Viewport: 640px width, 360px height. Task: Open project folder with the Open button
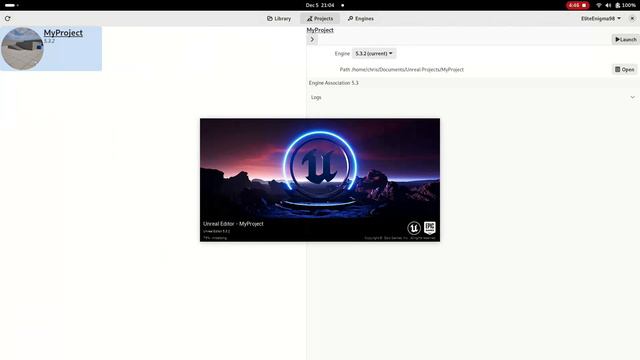(624, 69)
